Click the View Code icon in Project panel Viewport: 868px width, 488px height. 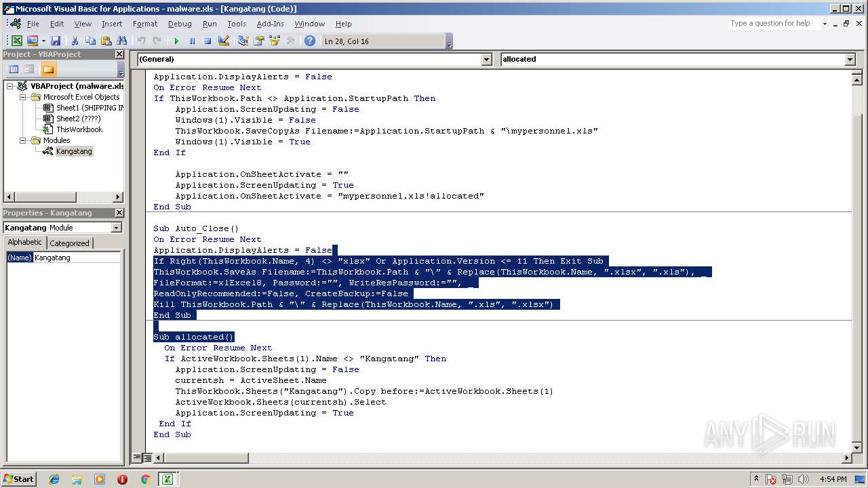pos(14,69)
